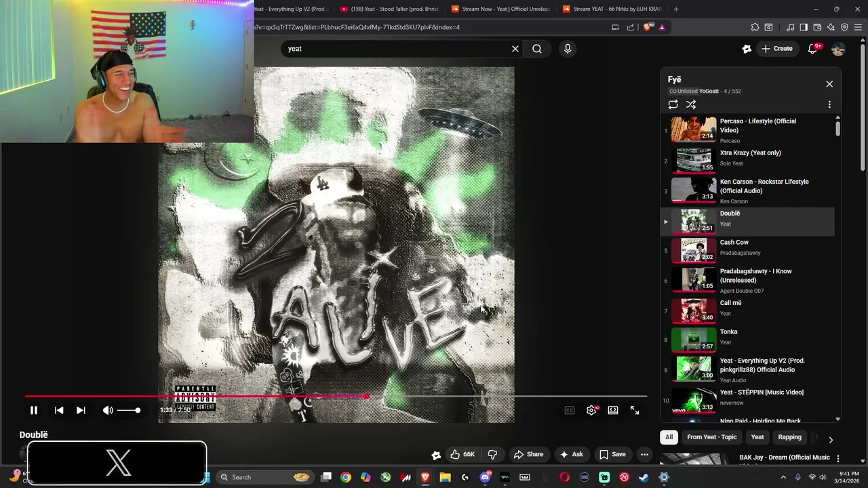
Task: Switch to theater mode
Action: [613, 410]
